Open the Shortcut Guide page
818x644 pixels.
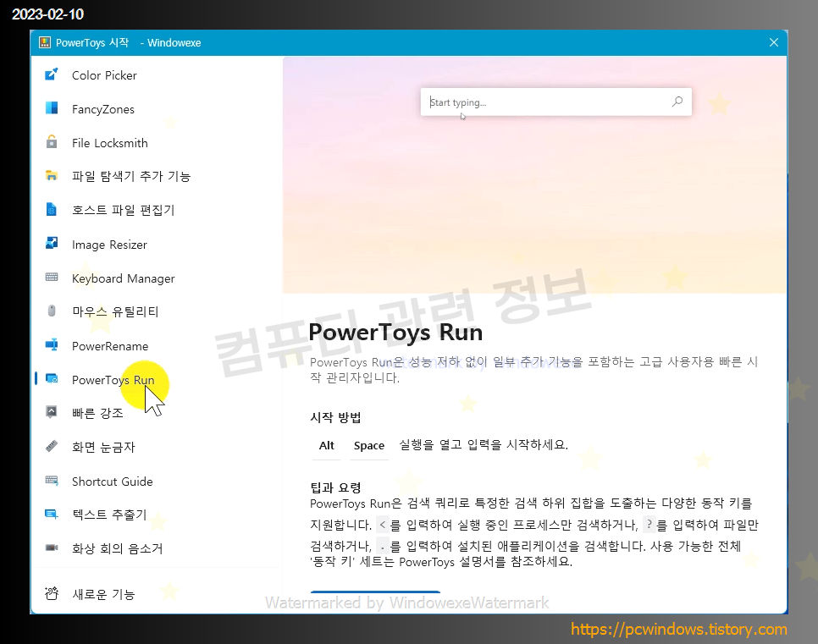pos(113,482)
